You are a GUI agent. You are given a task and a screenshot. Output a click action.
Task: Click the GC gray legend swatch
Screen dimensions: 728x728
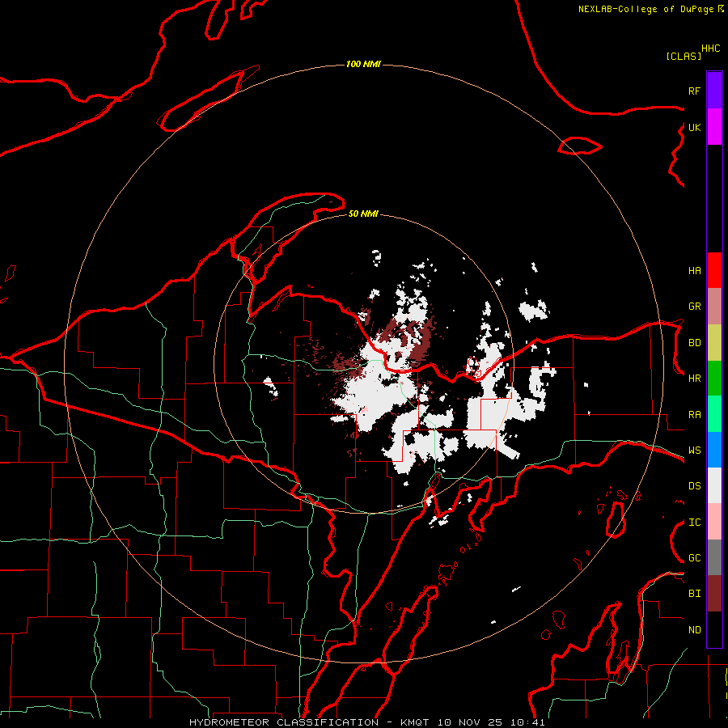coord(714,557)
